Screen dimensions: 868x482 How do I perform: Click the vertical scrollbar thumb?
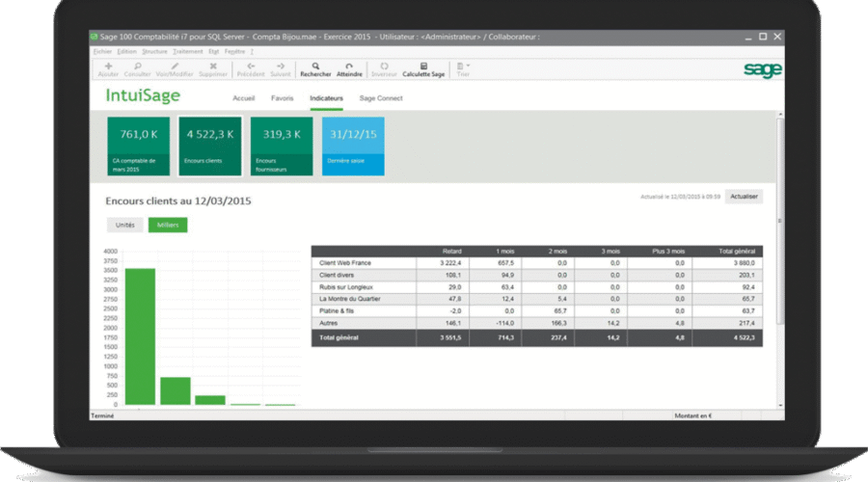pyautogui.click(x=780, y=222)
